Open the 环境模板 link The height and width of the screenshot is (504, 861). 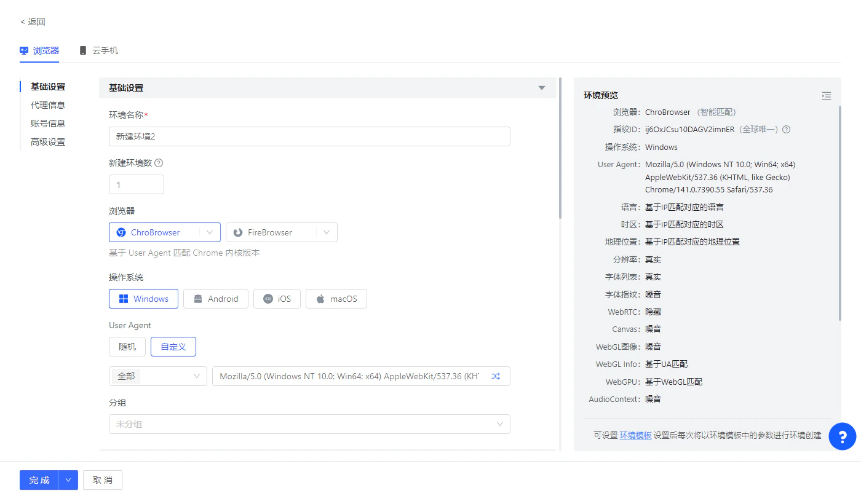click(x=635, y=435)
